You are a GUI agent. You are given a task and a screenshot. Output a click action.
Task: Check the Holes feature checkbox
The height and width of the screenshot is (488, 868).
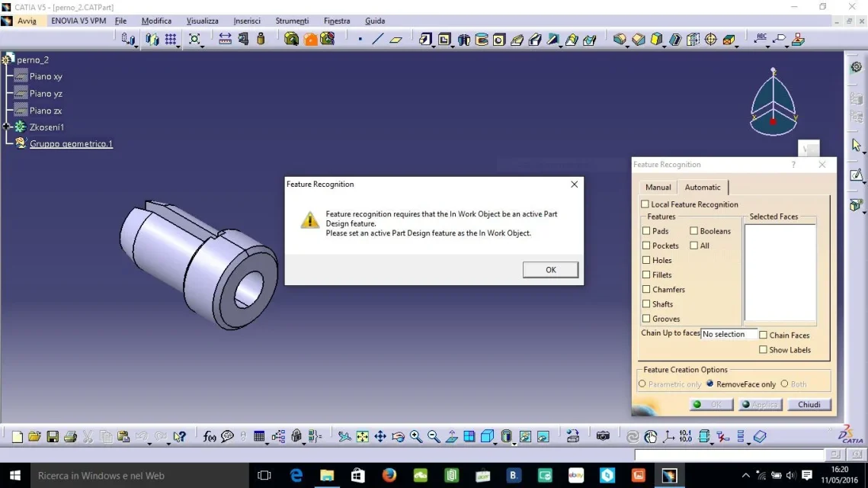click(x=646, y=260)
